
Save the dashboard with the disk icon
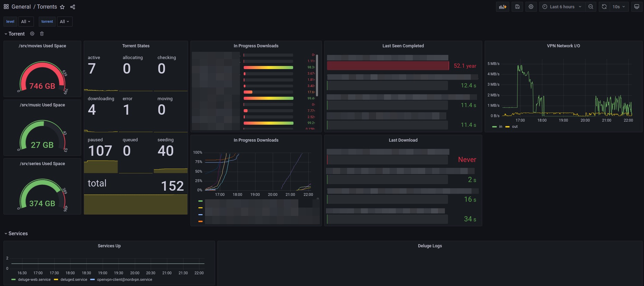(x=517, y=7)
